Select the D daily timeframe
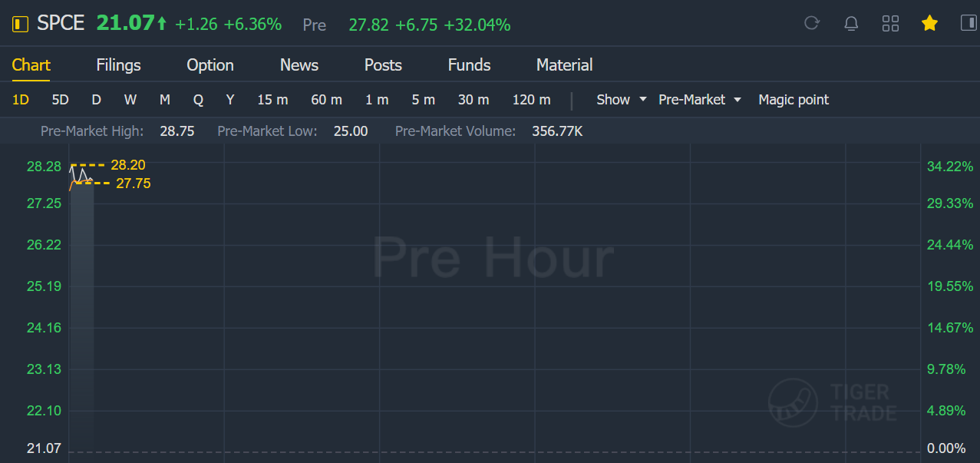 click(x=96, y=100)
